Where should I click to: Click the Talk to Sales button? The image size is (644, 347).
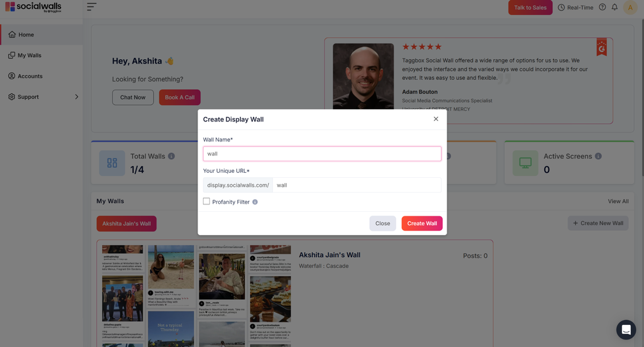530,8
